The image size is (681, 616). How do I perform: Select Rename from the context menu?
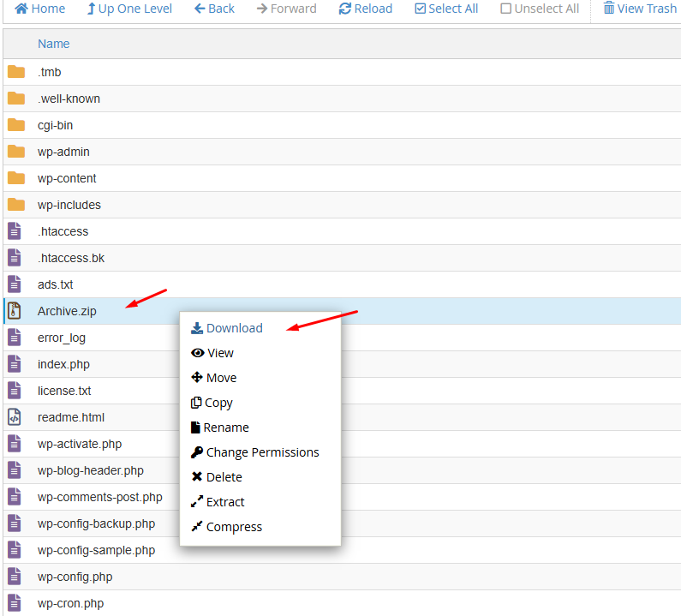point(220,428)
